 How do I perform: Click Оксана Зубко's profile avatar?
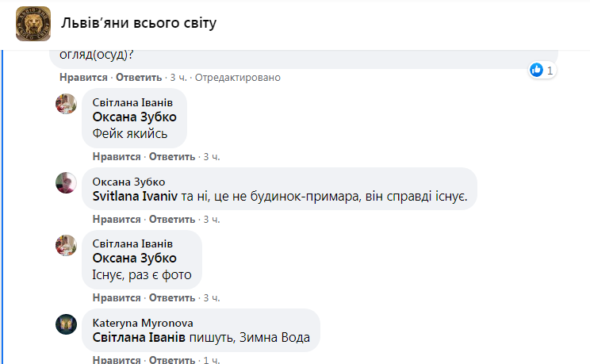coord(66,183)
